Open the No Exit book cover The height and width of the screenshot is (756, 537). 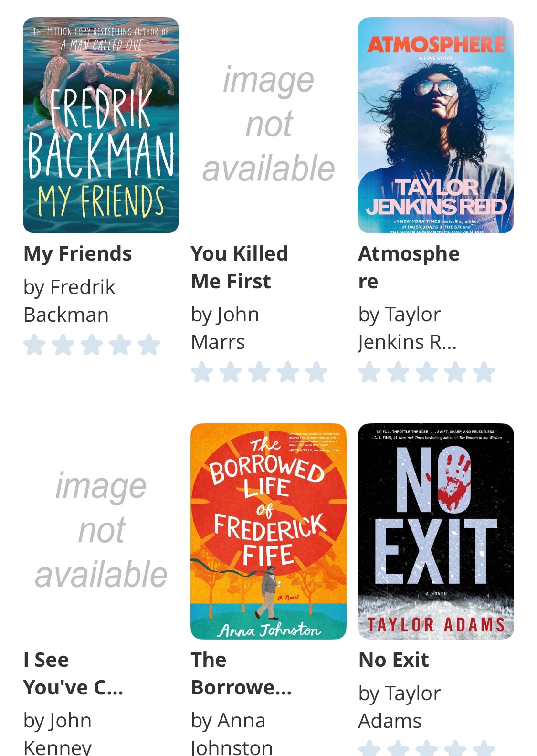[436, 531]
